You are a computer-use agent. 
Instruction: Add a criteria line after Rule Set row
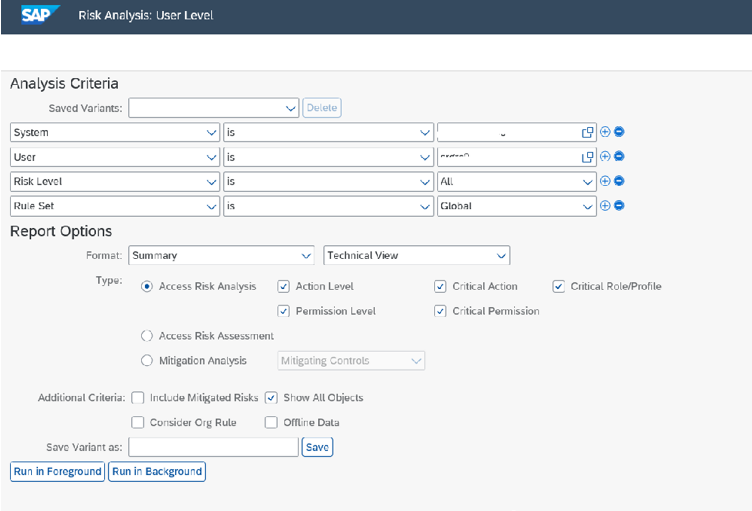coord(605,205)
